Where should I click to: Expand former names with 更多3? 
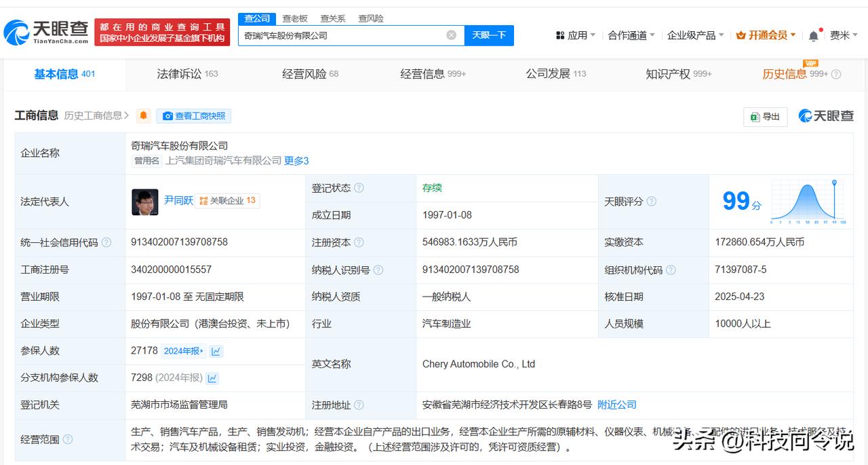pos(296,161)
